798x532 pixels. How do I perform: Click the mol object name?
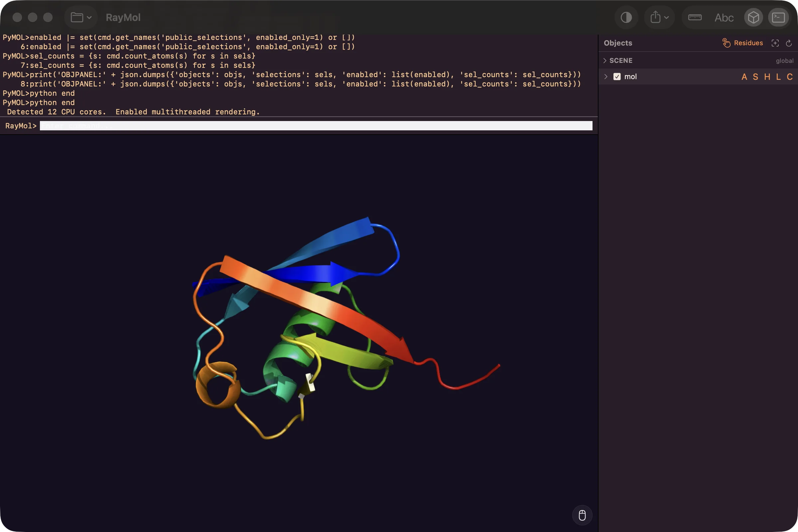630,77
